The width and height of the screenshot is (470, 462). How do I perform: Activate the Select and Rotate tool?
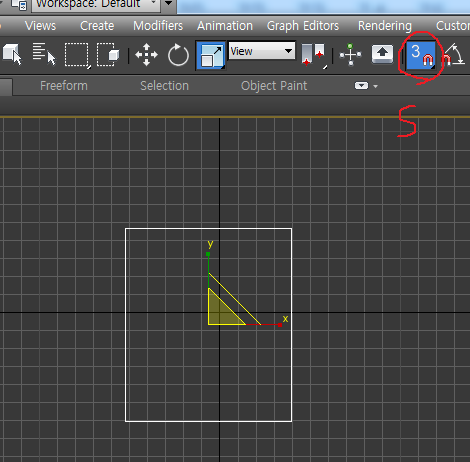tap(178, 55)
